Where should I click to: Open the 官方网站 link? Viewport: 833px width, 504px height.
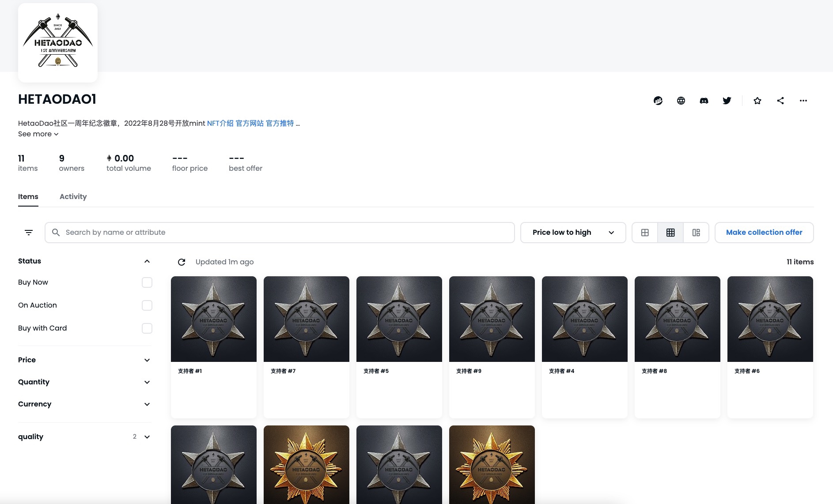click(x=250, y=124)
